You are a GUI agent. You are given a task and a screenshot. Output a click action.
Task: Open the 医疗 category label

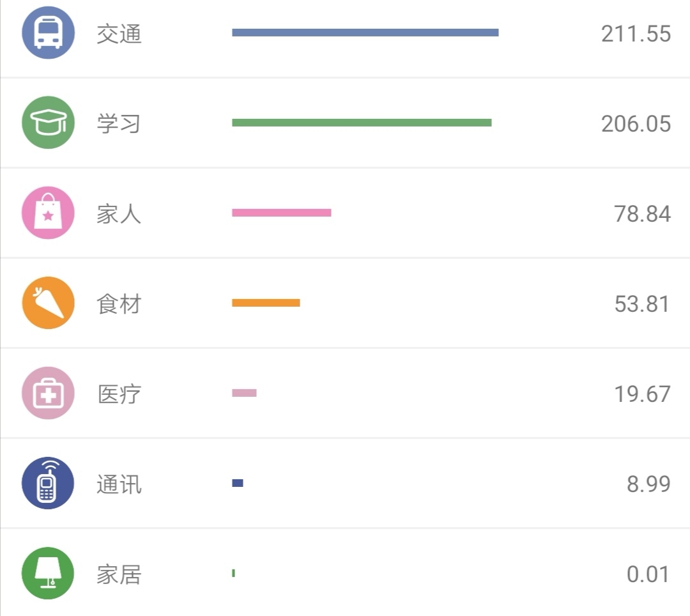click(x=119, y=394)
